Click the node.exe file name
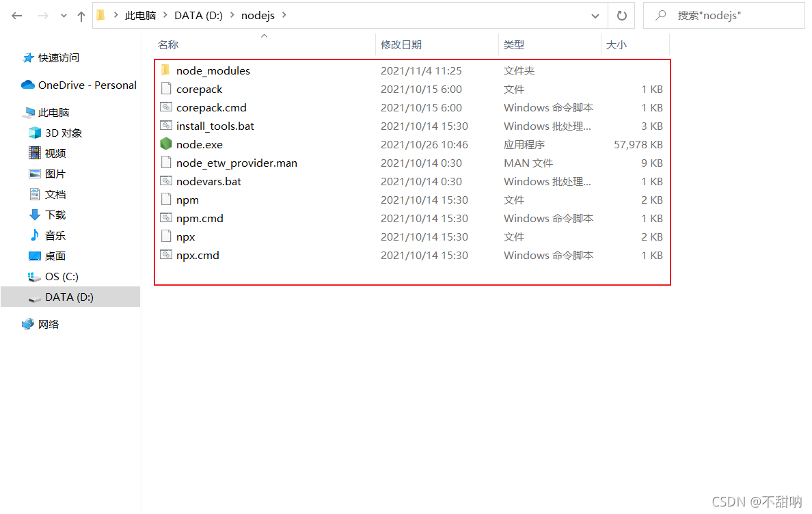812x514 pixels. tap(200, 145)
